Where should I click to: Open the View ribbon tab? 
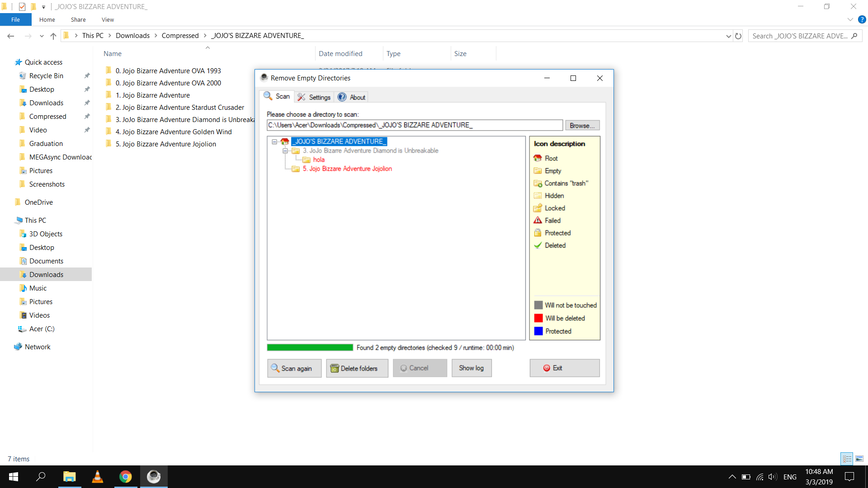tap(108, 20)
